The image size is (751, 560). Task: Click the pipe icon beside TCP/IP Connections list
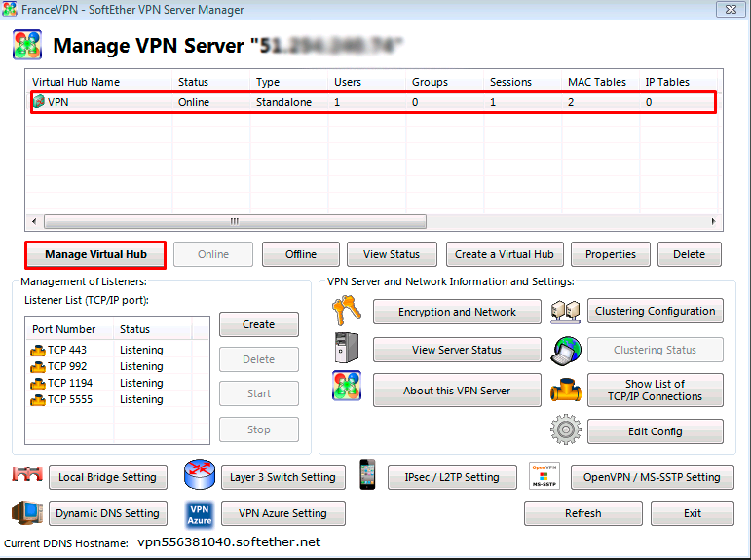pyautogui.click(x=565, y=389)
